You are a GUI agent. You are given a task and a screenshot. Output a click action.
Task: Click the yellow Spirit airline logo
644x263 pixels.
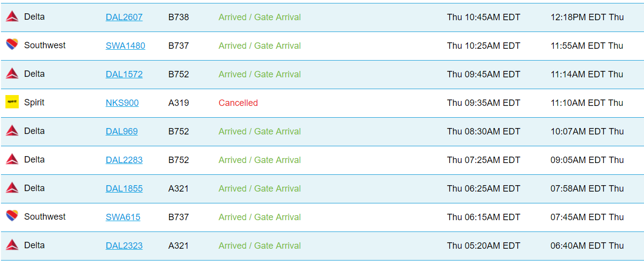tap(12, 102)
